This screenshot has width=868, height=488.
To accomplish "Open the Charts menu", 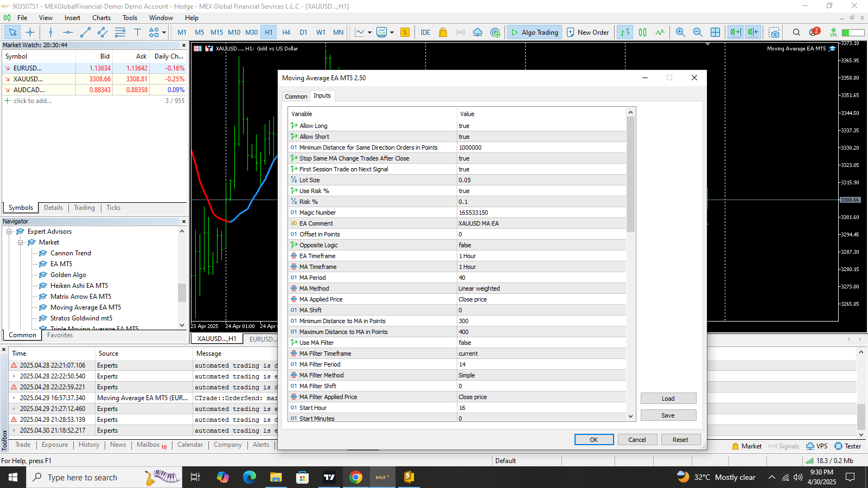I will click(x=101, y=18).
